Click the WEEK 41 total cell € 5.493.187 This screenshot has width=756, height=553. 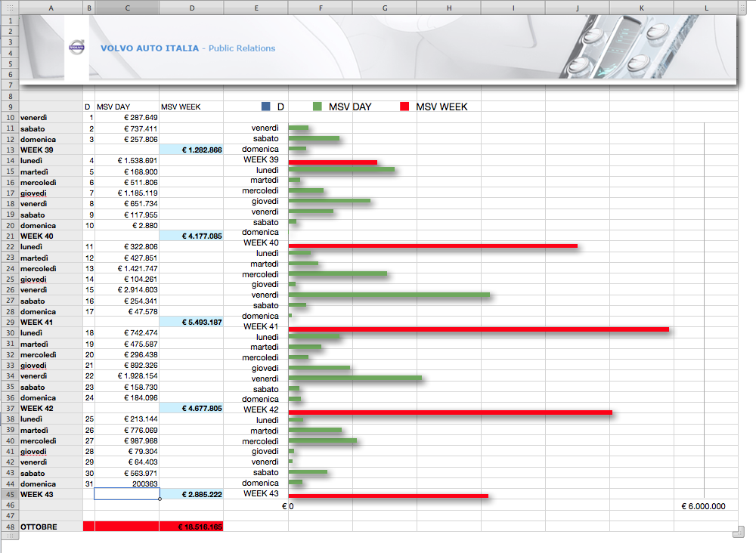click(x=191, y=323)
